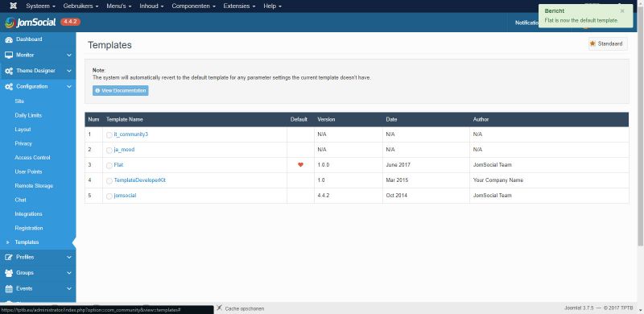Click the Template Name column header

[x=125, y=120]
